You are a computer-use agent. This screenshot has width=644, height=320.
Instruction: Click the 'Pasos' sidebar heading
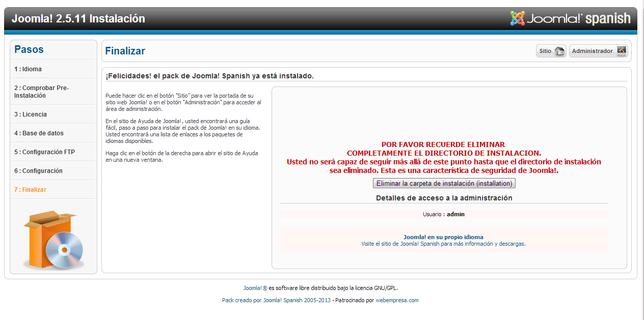pyautogui.click(x=29, y=49)
